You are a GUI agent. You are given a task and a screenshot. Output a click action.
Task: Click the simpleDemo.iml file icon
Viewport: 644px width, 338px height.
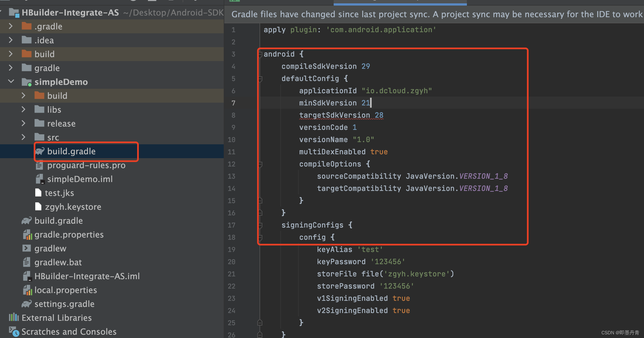click(x=40, y=179)
